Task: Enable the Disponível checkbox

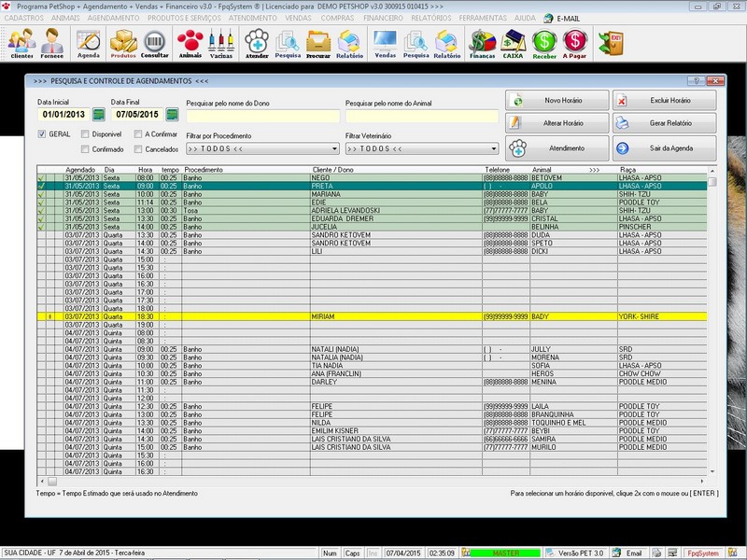Action: click(86, 134)
